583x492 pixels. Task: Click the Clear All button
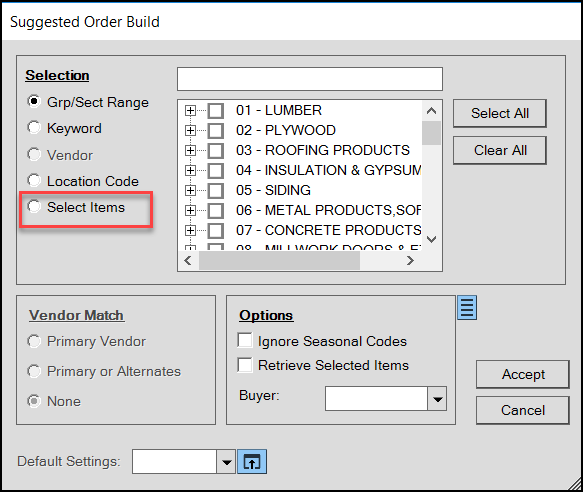coord(500,150)
